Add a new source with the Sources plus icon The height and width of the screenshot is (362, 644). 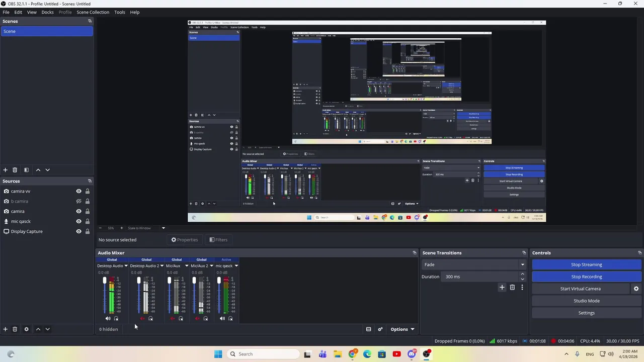click(x=5, y=329)
